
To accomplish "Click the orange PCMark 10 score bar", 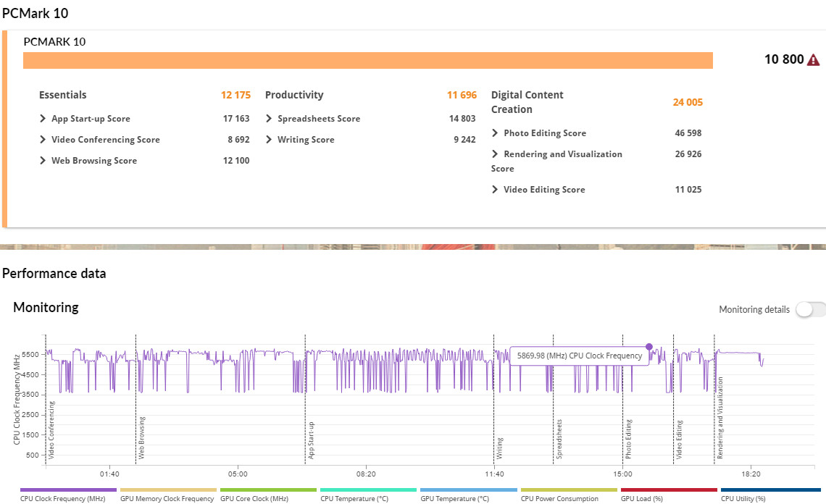I will pos(367,61).
